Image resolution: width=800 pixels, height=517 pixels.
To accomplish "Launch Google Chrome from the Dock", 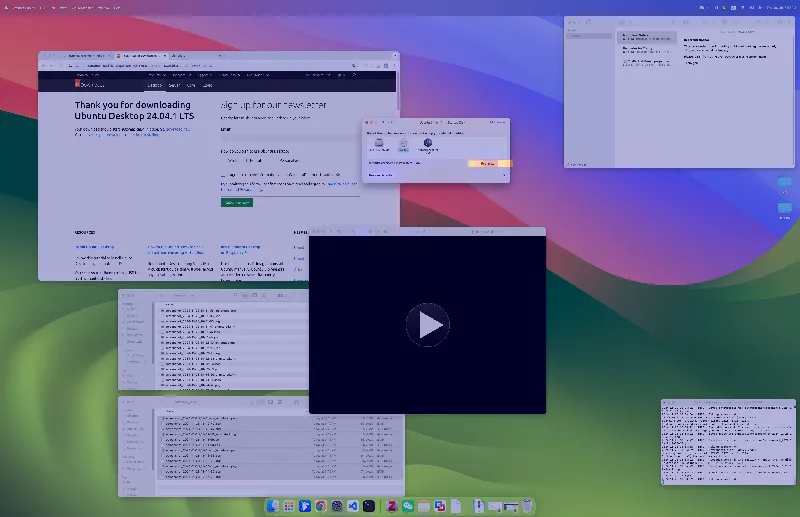I will (x=321, y=506).
